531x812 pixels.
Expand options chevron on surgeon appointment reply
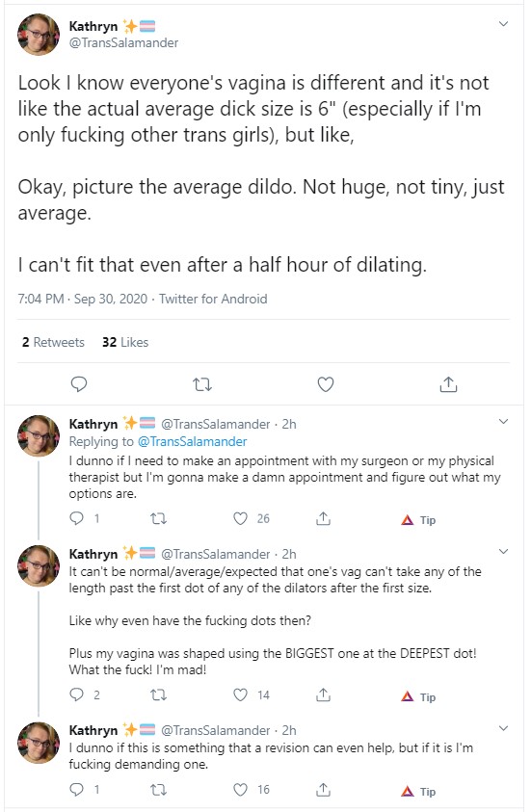pos(503,422)
